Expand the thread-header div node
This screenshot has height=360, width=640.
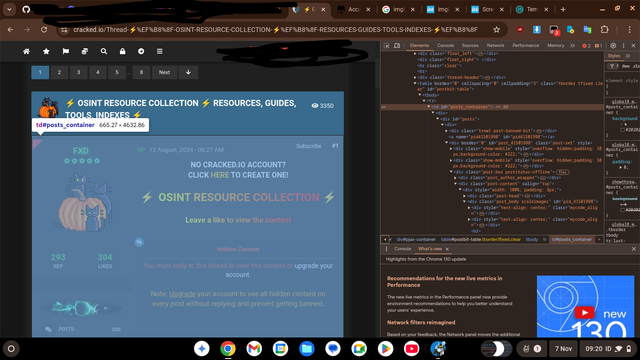(415, 77)
